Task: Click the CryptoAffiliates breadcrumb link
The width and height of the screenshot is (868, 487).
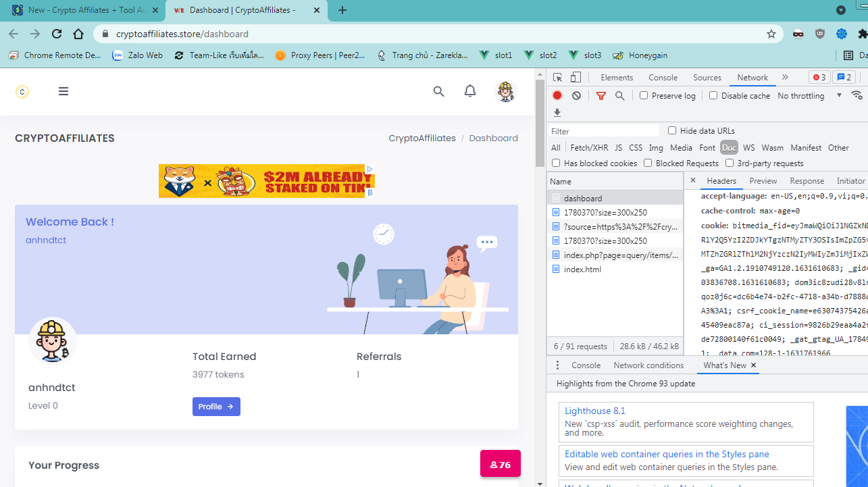Action: 422,138
